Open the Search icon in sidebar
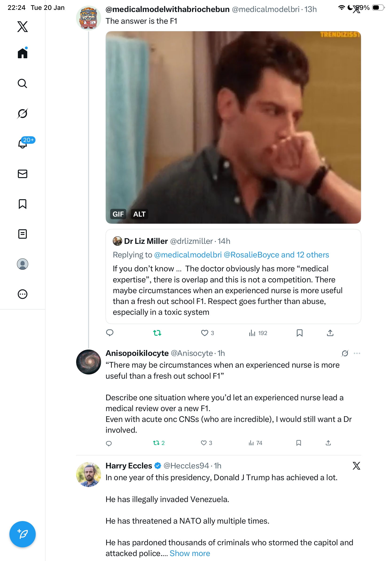 pyautogui.click(x=23, y=83)
